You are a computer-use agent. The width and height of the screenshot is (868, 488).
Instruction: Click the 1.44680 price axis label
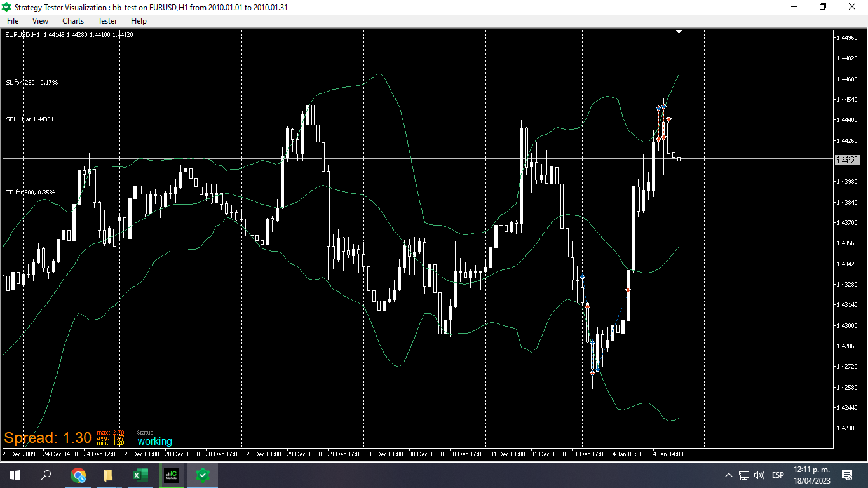847,79
